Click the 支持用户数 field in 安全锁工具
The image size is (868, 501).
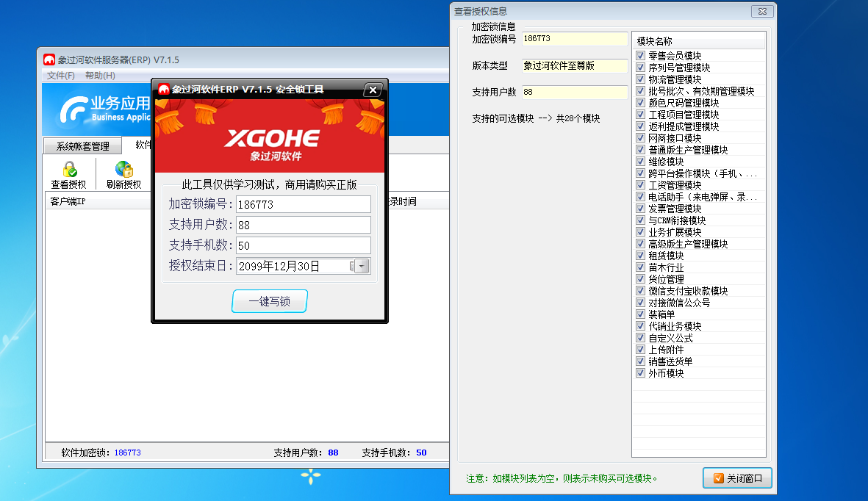(x=304, y=225)
